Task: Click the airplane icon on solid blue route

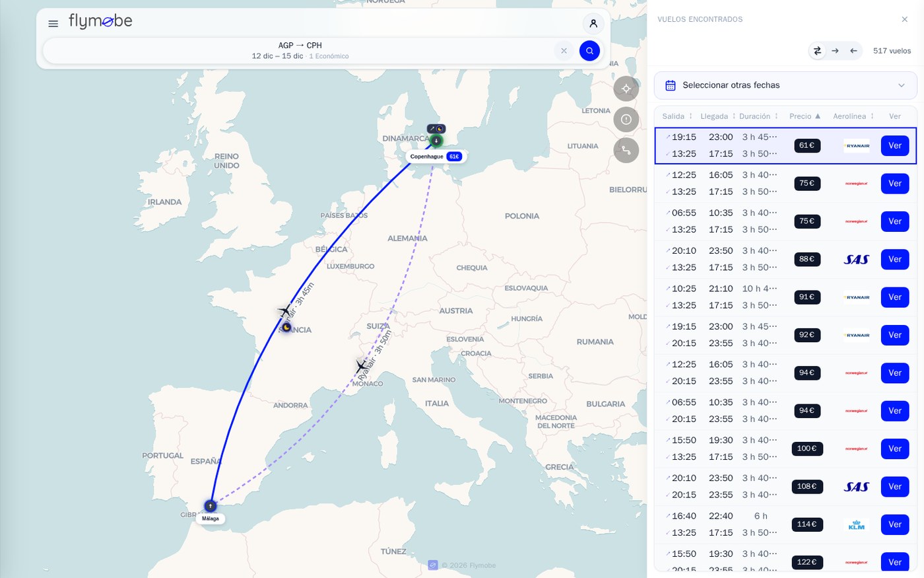Action: coord(285,310)
